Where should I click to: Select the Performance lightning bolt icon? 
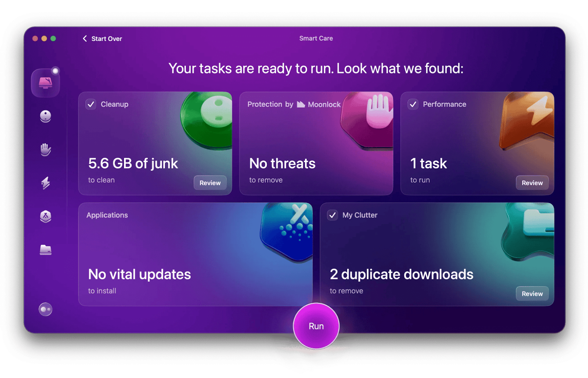45,183
